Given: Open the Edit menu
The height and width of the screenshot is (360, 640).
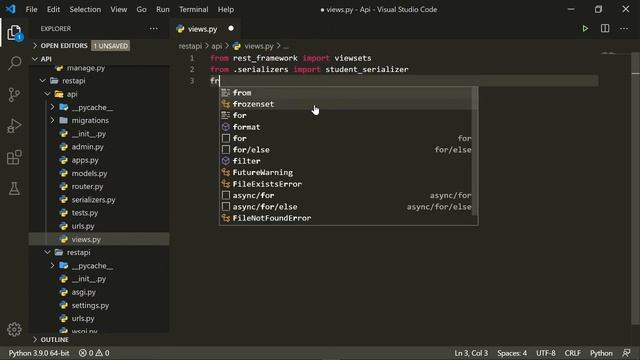Looking at the screenshot, I should (53, 9).
